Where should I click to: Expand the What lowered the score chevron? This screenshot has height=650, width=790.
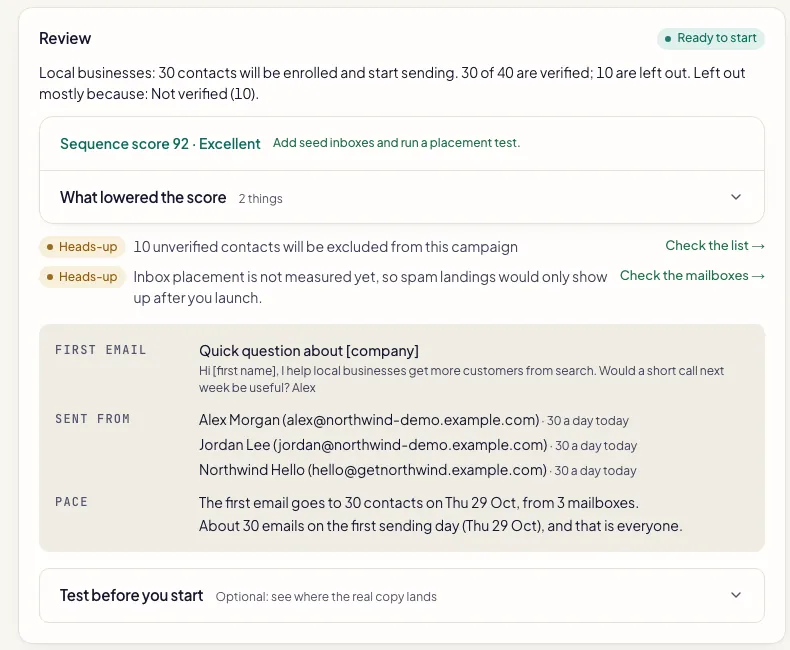coord(736,197)
